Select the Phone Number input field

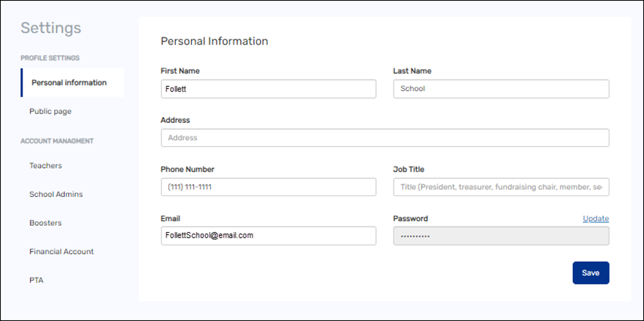coord(268,187)
